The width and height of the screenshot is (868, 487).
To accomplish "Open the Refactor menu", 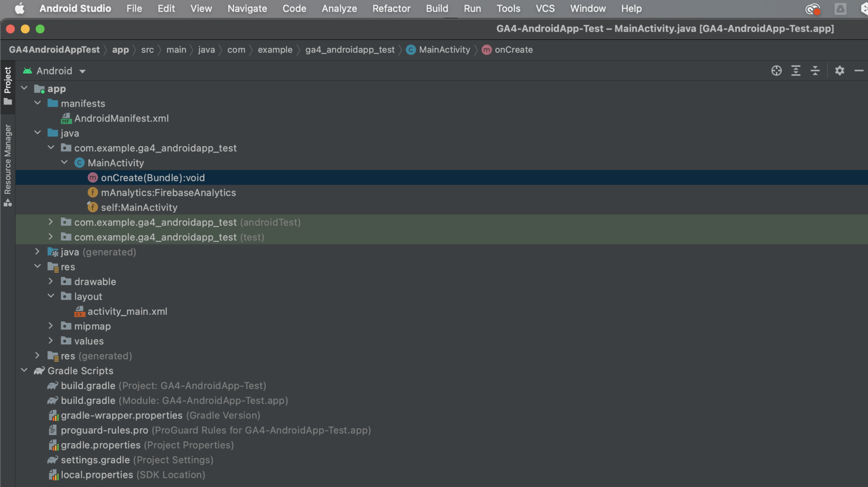I will [392, 9].
